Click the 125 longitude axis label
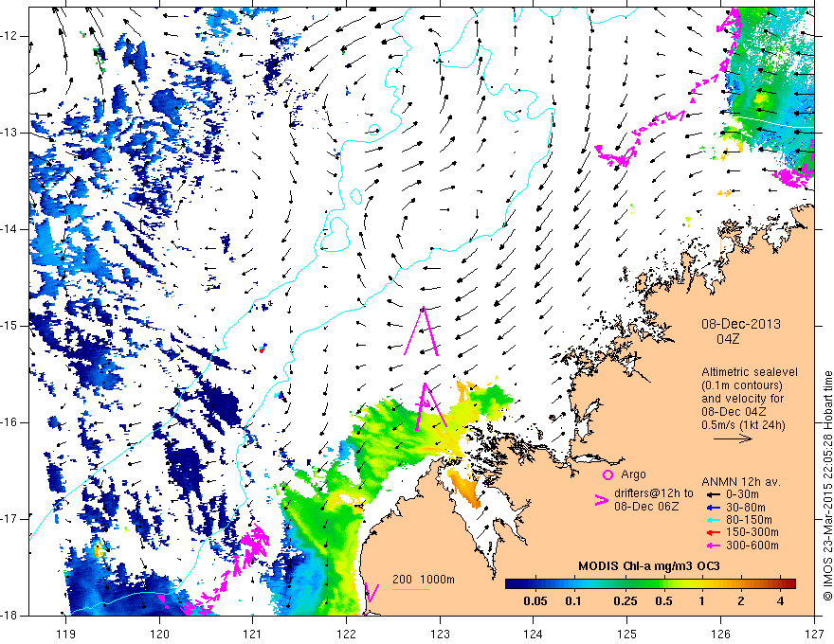 [627, 634]
